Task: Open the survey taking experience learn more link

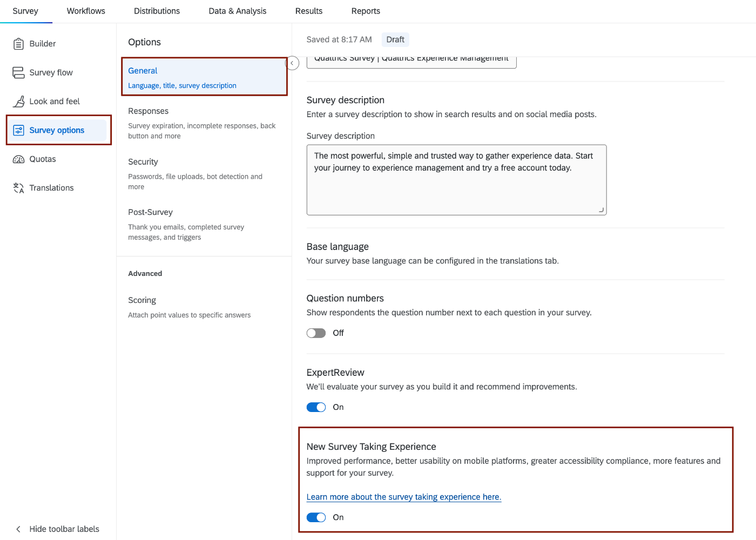Action: 403,497
